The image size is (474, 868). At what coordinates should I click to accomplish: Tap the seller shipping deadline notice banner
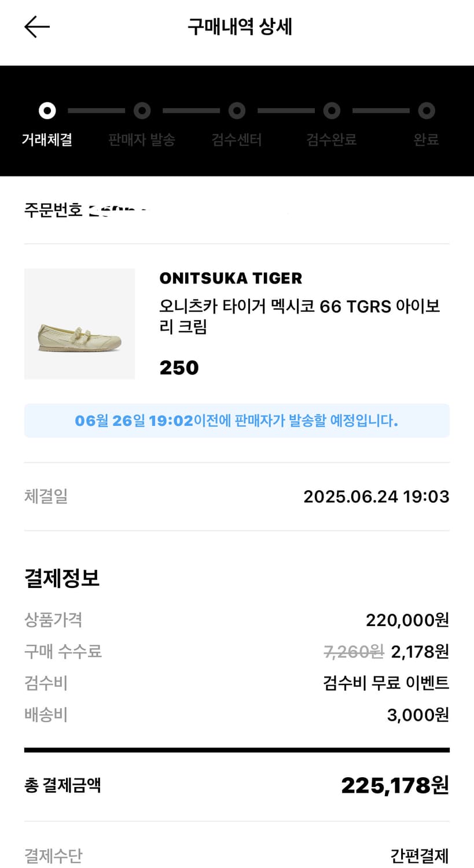[237, 421]
